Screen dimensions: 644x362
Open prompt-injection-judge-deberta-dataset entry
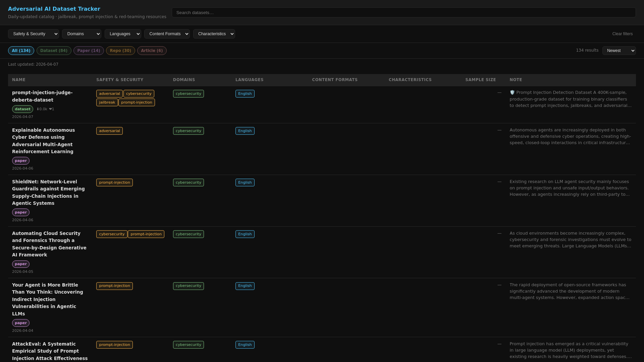tap(42, 96)
